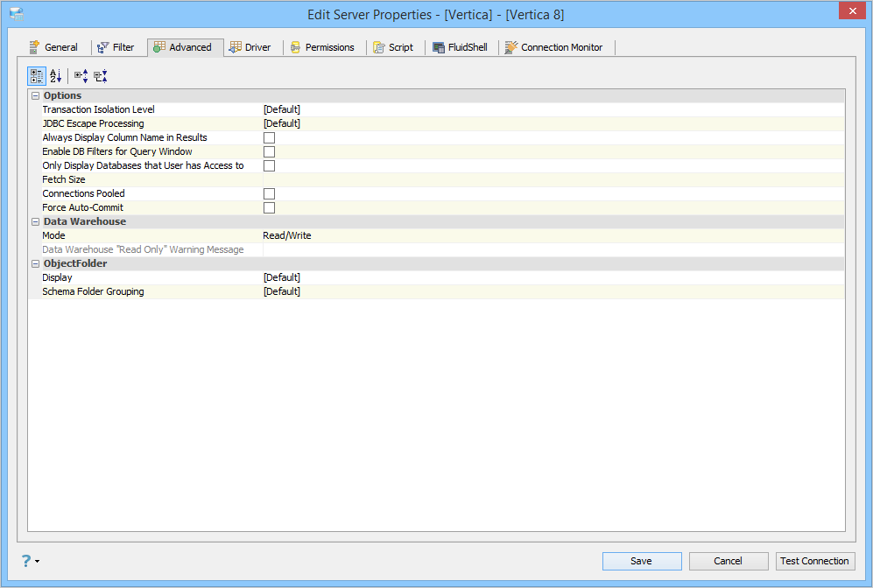This screenshot has width=873, height=588.
Task: Click the ObjectFolder header text
Action: pos(75,263)
